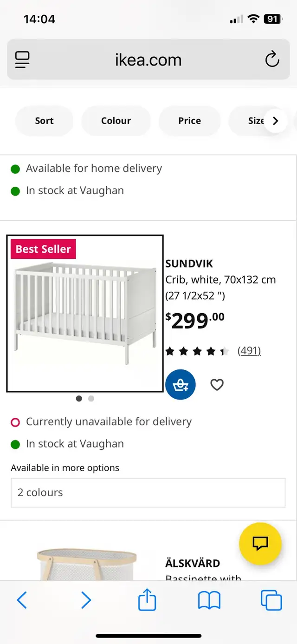Open bookmarks with the book icon
The height and width of the screenshot is (644, 297).
point(209,600)
